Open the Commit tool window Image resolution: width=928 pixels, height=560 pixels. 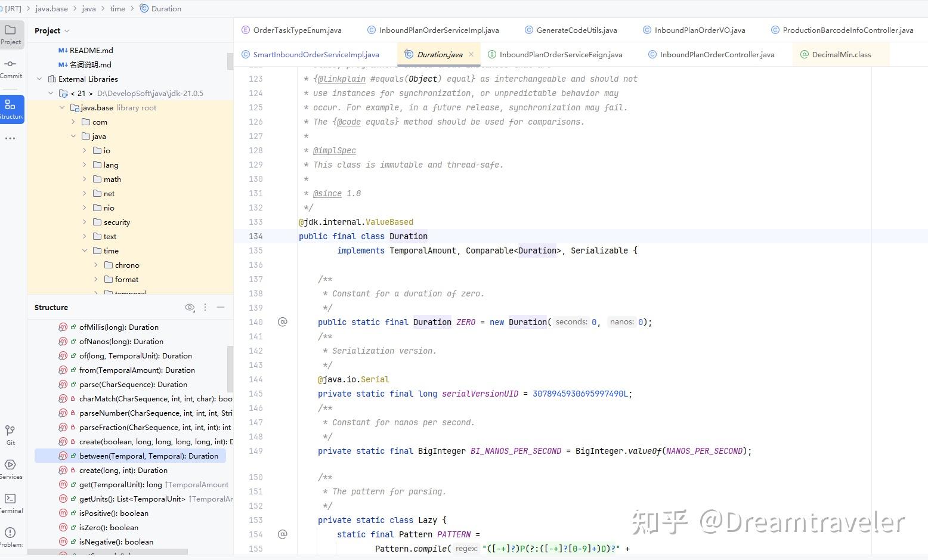tap(11, 69)
